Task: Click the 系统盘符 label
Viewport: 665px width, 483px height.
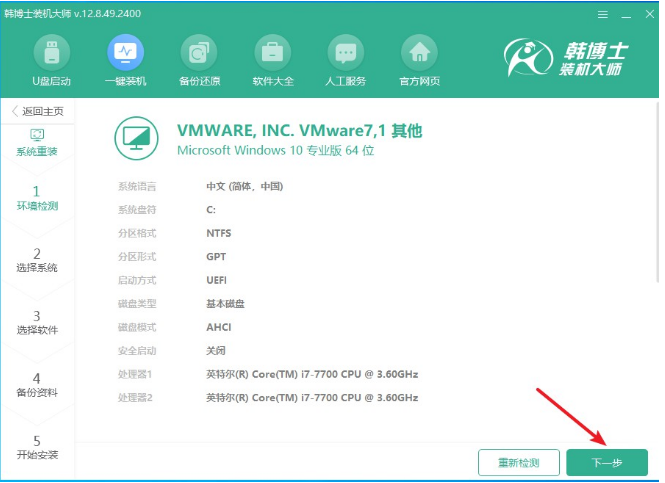Action: click(137, 210)
